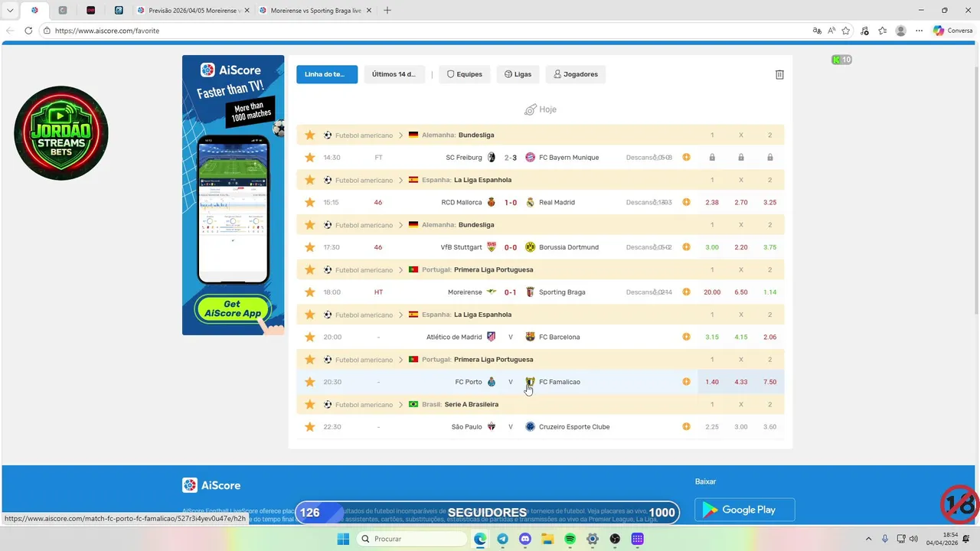This screenshot has height=551, width=980.
Task: Click the orange odds icon for São Paulo match
Action: [686, 427]
